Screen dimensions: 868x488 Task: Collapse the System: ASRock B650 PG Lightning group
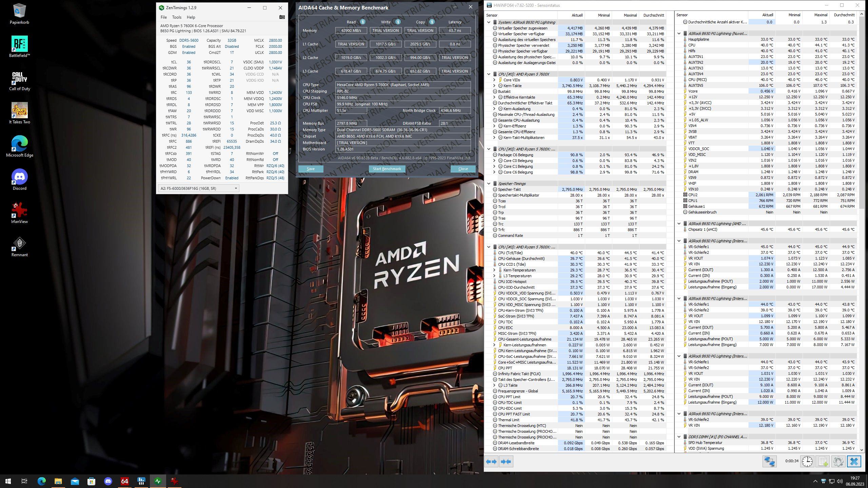click(x=489, y=22)
